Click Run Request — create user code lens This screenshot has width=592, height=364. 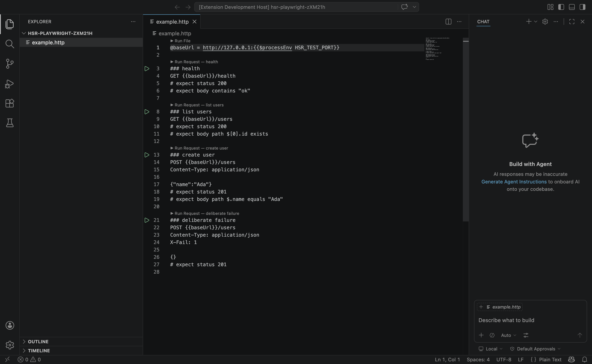[x=199, y=148]
